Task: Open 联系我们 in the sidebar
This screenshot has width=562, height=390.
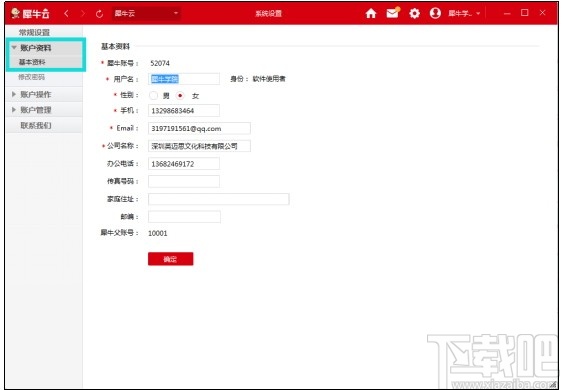Action: [36, 125]
